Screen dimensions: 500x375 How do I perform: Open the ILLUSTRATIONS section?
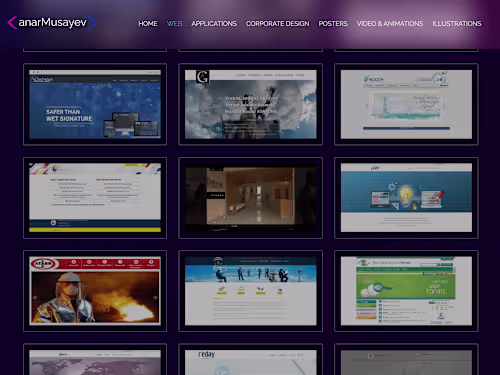coord(457,24)
